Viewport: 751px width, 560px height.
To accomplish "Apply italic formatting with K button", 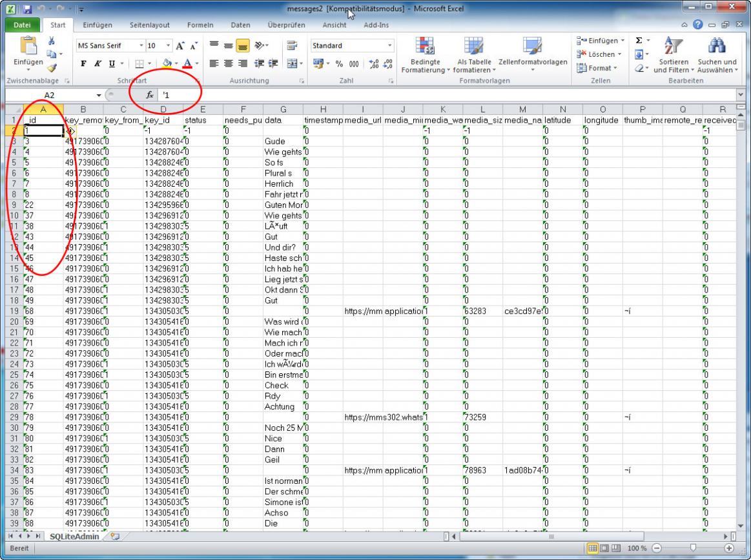I will tap(98, 63).
